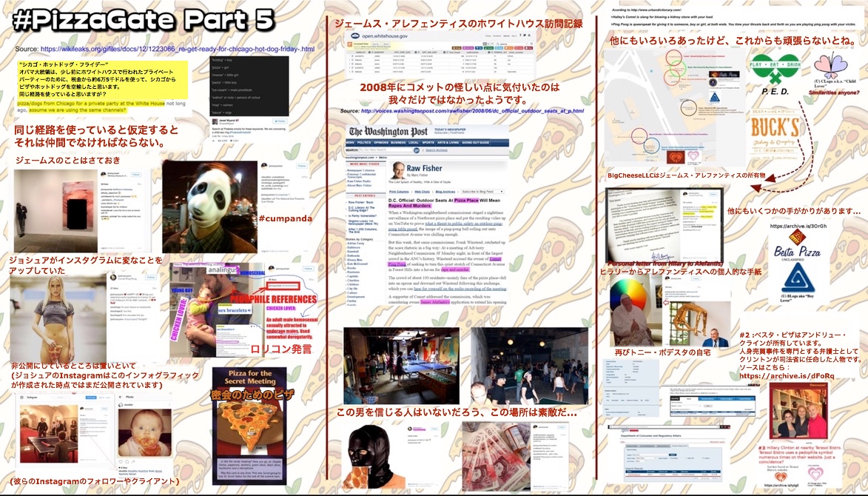
Task: Click the #PizzaGate Part 5 title
Action: (144, 20)
